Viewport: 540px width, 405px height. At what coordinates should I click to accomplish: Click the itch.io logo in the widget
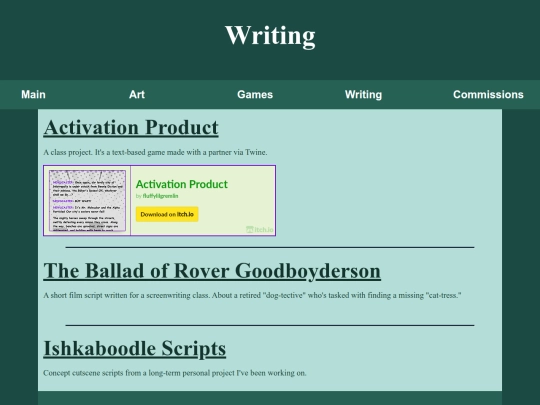260,229
